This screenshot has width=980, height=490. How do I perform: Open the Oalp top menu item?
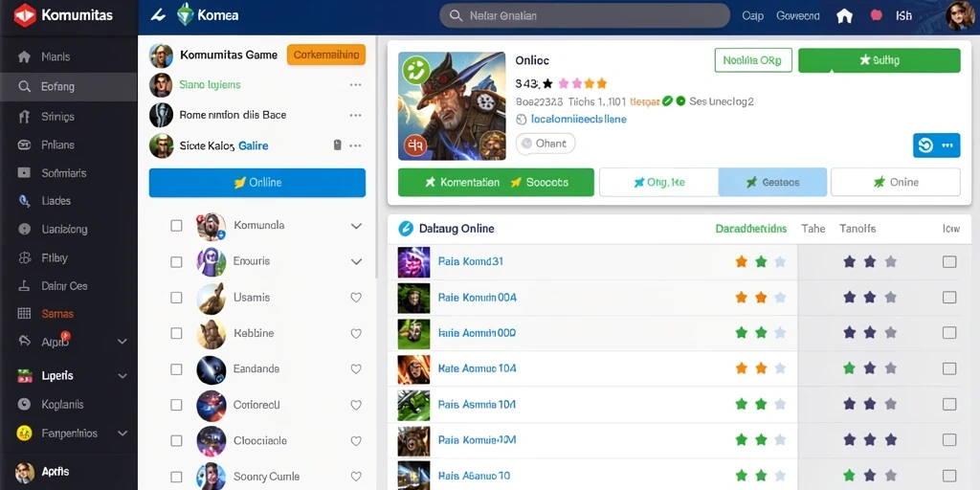click(x=752, y=15)
